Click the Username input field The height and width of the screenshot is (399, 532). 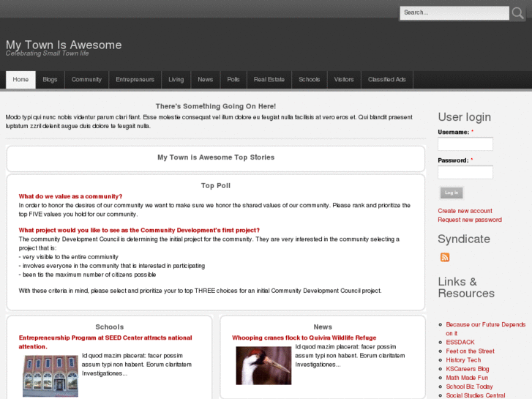click(465, 144)
